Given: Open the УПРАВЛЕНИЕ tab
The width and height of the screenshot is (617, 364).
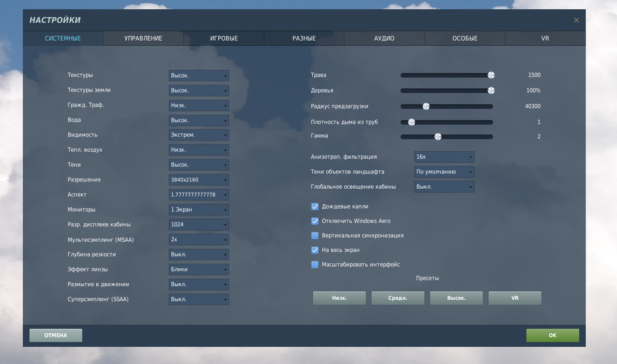Looking at the screenshot, I should (143, 38).
